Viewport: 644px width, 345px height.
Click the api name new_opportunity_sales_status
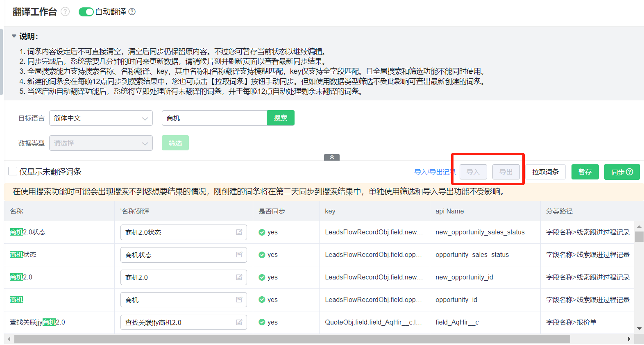click(x=480, y=232)
